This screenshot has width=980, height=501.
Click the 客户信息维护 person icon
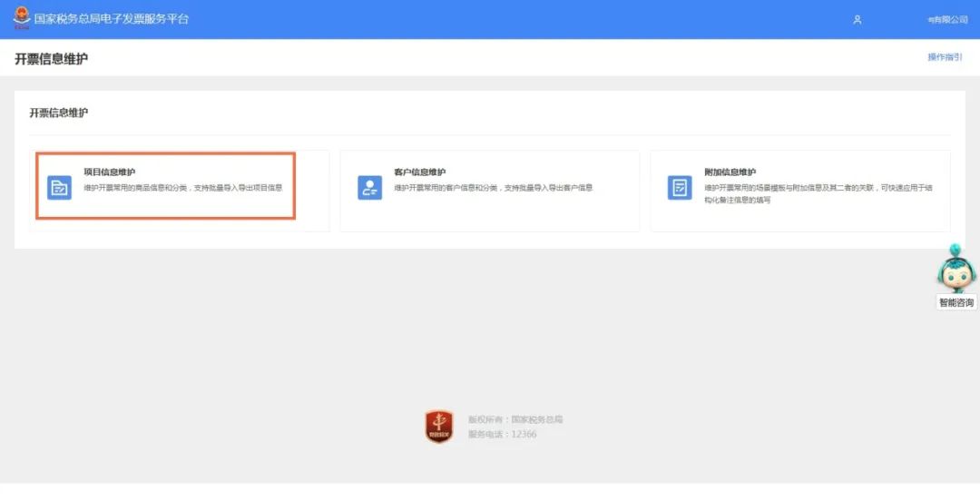click(369, 188)
